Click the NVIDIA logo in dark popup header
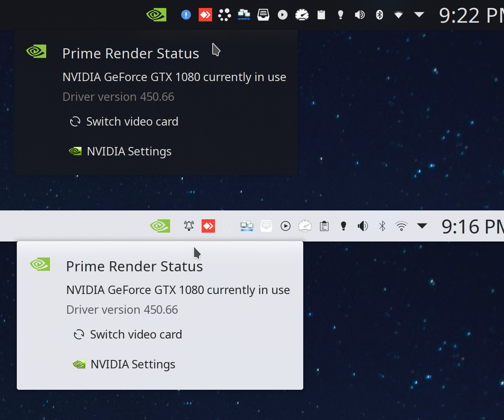This screenshot has width=504, height=420. [x=36, y=52]
